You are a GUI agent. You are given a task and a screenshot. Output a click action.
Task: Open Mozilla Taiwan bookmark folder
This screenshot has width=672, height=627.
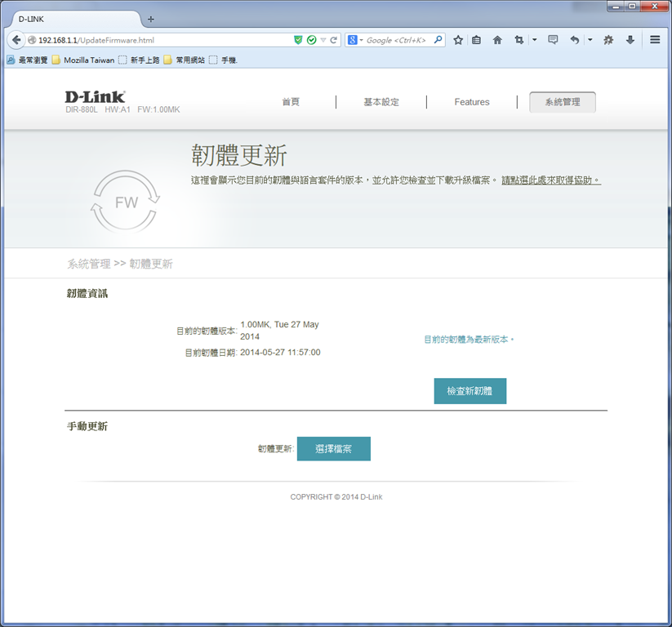(83, 60)
